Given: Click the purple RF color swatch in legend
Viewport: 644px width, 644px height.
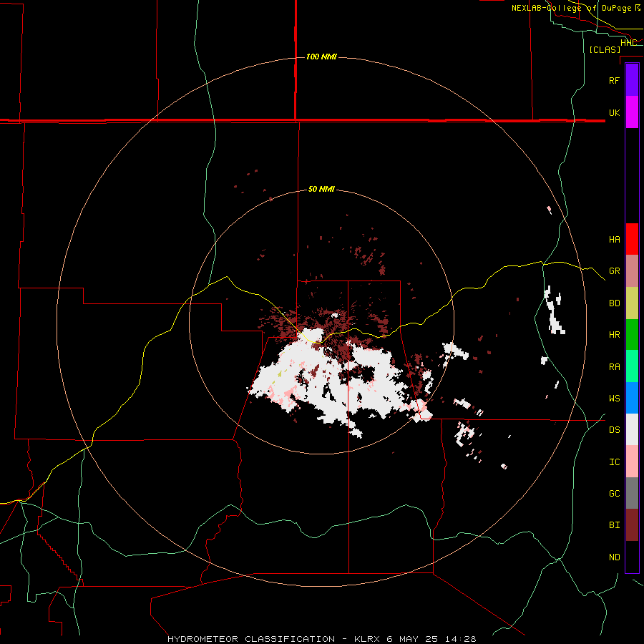Looking at the screenshot, I should (x=632, y=80).
